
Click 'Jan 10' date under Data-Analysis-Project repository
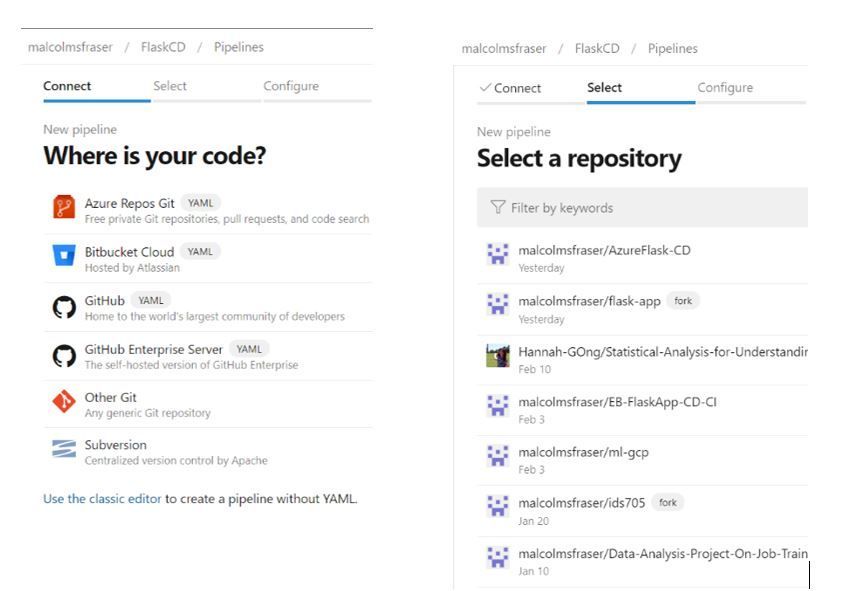[534, 571]
